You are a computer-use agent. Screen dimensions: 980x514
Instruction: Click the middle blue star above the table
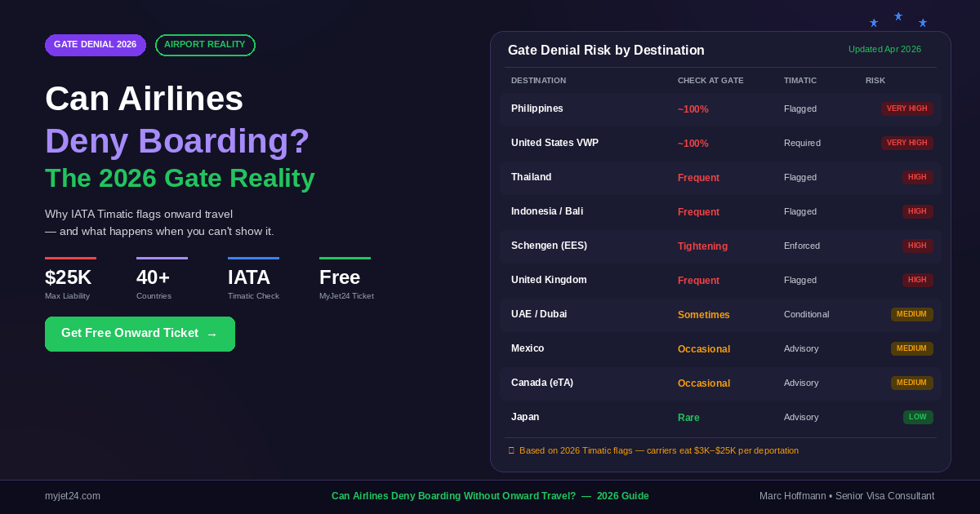(x=898, y=16)
